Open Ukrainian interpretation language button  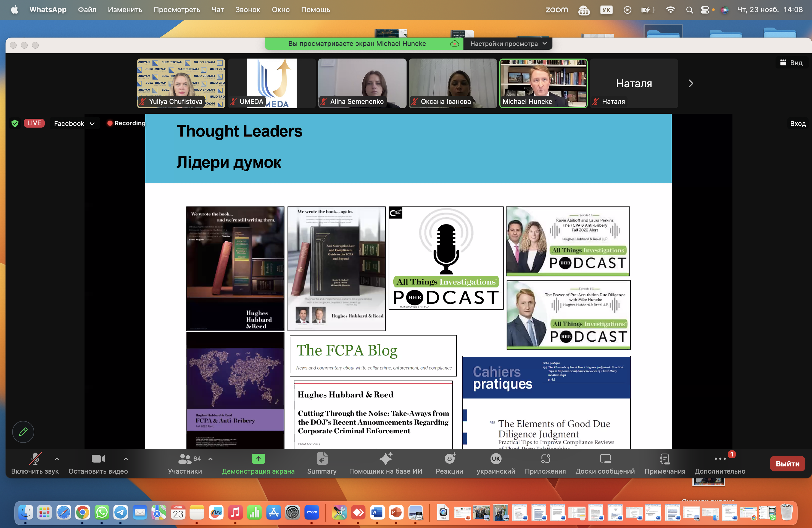(x=496, y=464)
